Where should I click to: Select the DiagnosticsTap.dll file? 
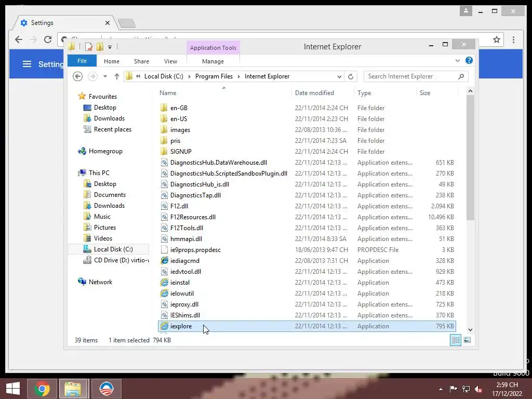[x=195, y=195]
